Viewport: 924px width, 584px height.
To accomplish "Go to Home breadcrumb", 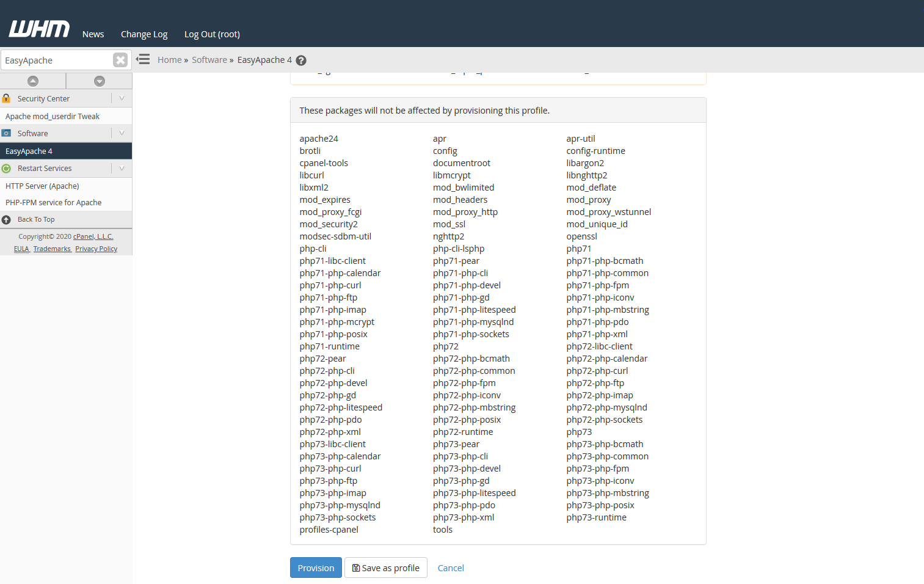I will 169,60.
